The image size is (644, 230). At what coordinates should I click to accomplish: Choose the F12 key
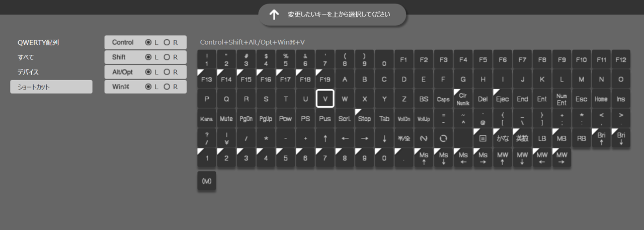coord(621,59)
